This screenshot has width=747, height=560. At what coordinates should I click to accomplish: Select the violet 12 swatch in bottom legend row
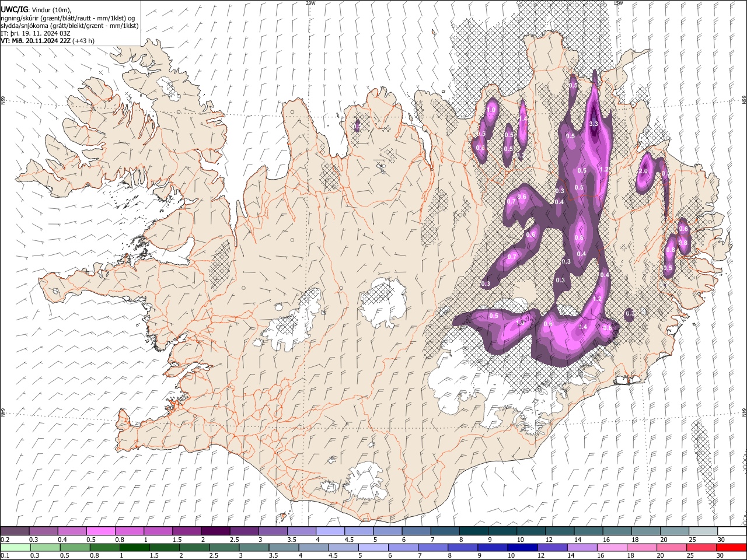click(x=553, y=547)
